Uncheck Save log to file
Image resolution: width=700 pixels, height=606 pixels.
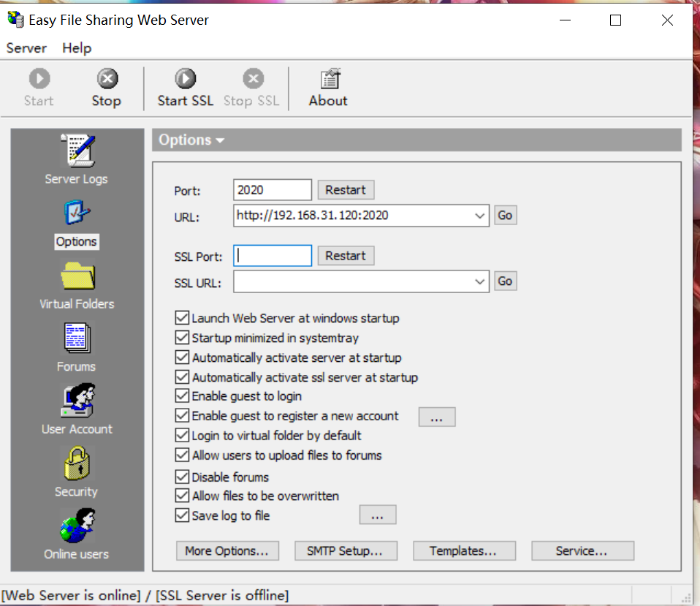click(x=182, y=515)
